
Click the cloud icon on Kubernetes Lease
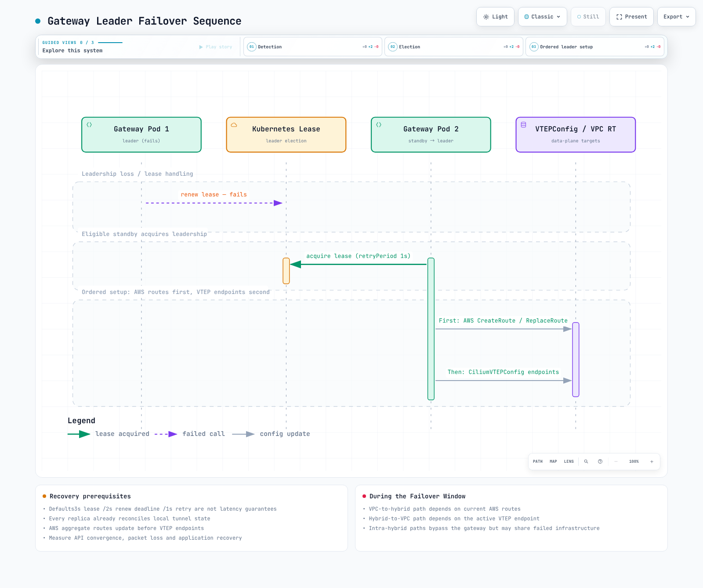234,125
